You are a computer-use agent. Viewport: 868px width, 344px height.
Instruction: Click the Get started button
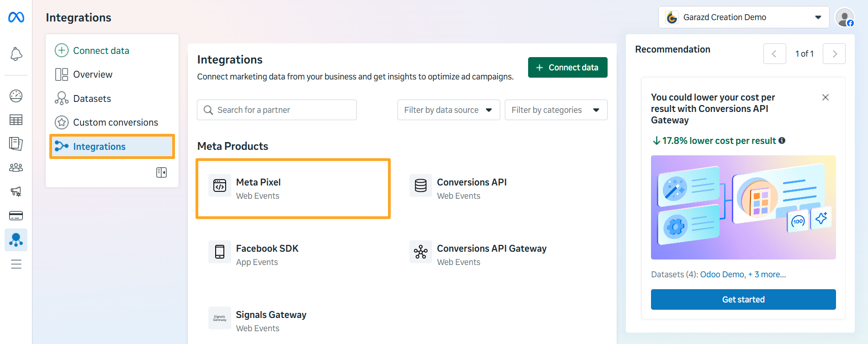tap(743, 300)
